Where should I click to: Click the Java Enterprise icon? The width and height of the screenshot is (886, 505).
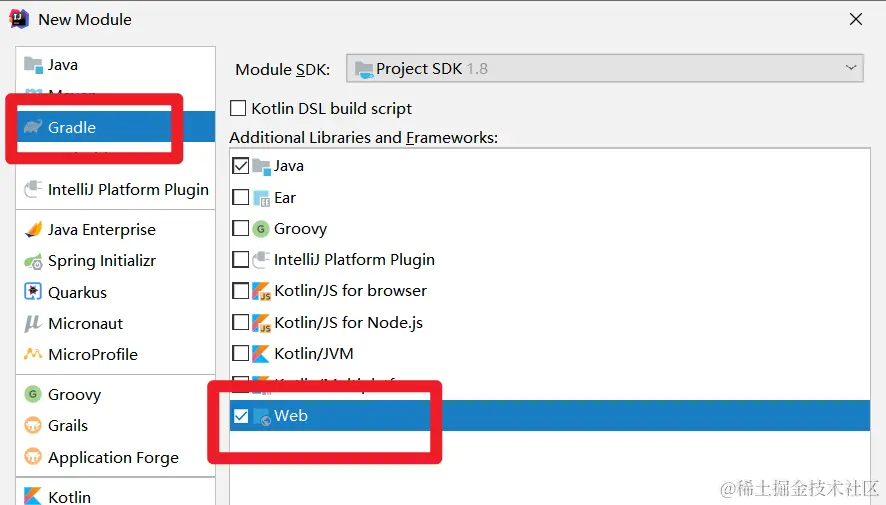click(x=33, y=229)
